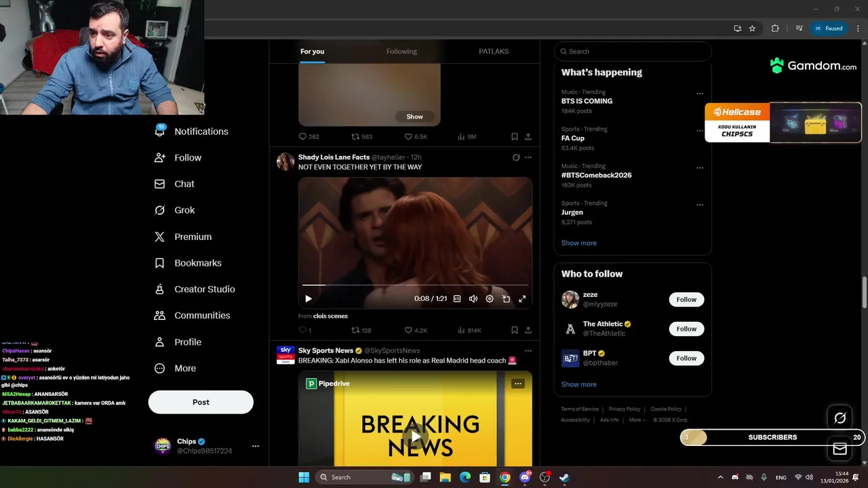Image resolution: width=868 pixels, height=488 pixels.
Task: Open Steam from the taskbar
Action: pyautogui.click(x=564, y=477)
